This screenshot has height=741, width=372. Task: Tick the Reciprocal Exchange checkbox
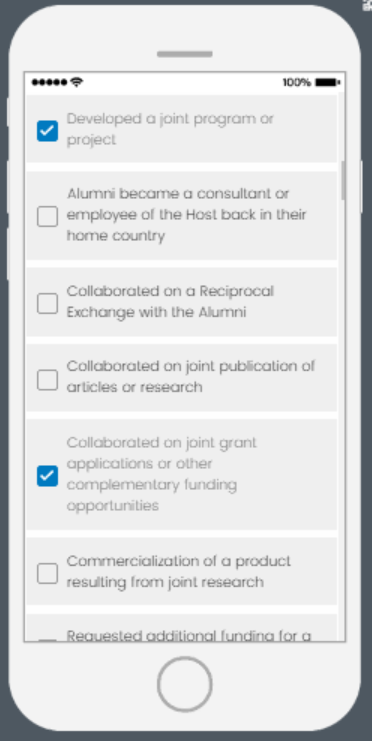tap(47, 303)
